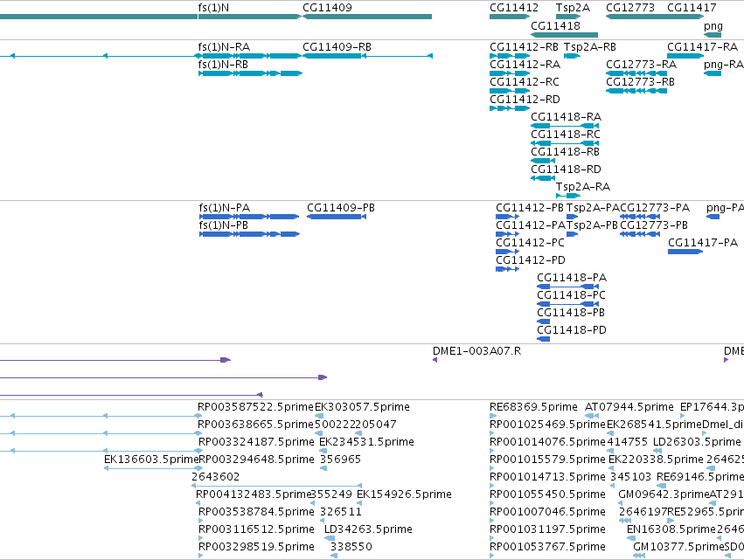Select feature 2643602
The width and height of the screenshot is (744, 560).
(x=277, y=486)
